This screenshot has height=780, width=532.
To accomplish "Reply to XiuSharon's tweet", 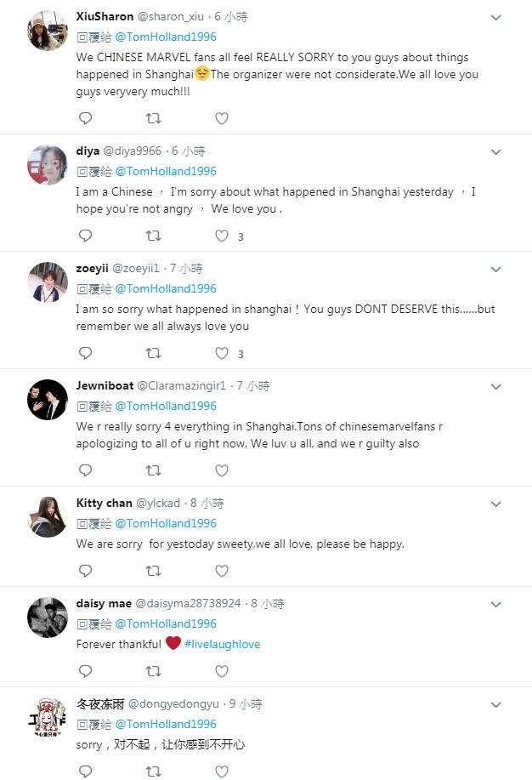I will (x=84, y=118).
